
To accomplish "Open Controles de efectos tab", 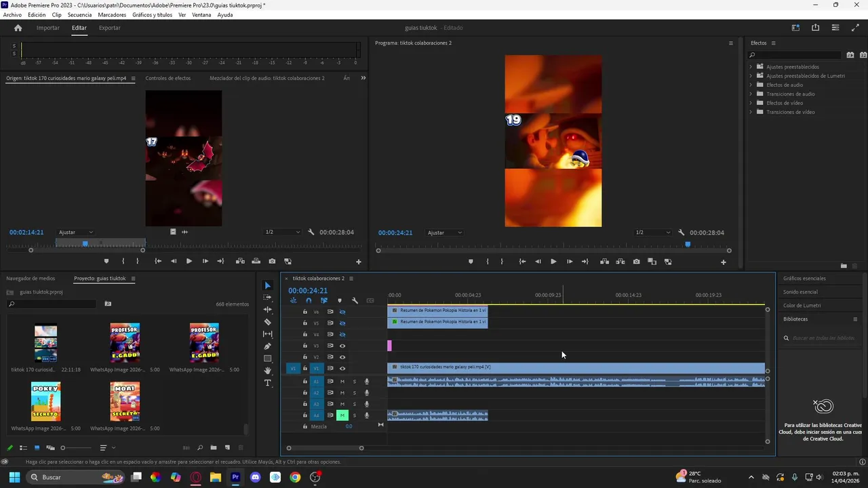I will (168, 78).
